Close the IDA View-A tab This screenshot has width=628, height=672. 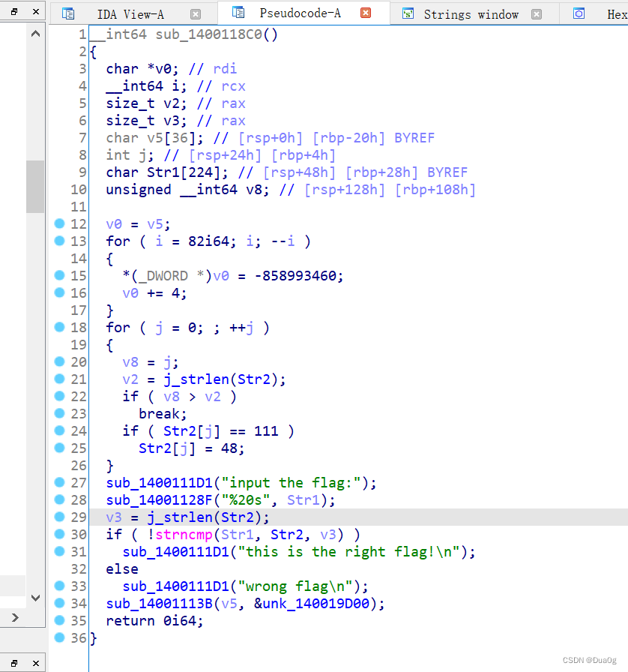point(196,14)
